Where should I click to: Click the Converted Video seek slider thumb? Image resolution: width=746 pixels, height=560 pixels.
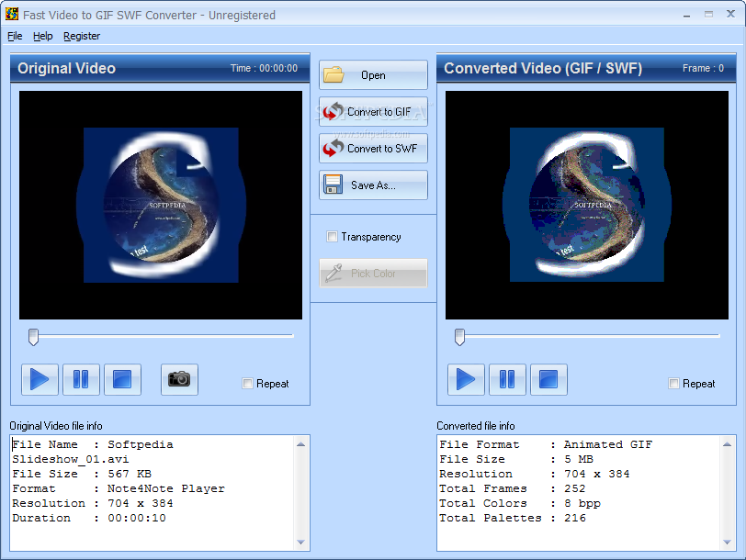pyautogui.click(x=459, y=337)
